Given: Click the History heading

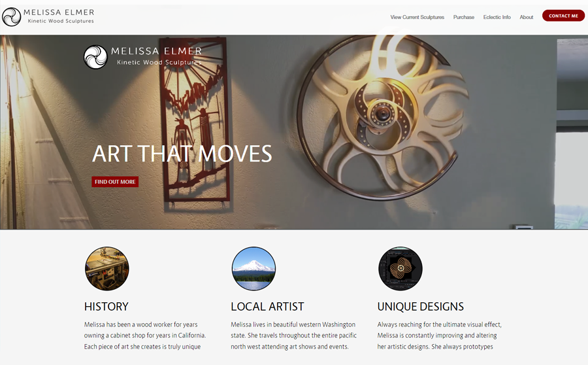Looking at the screenshot, I should coord(106,306).
